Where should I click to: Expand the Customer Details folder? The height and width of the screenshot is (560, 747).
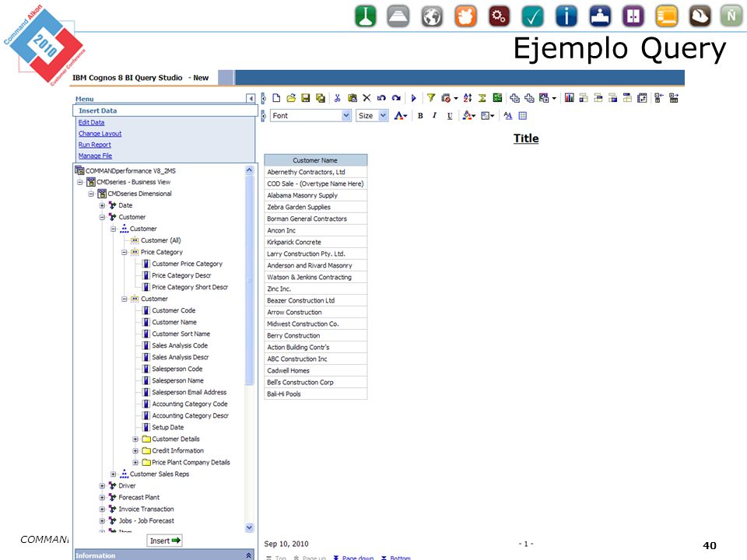tap(135, 439)
